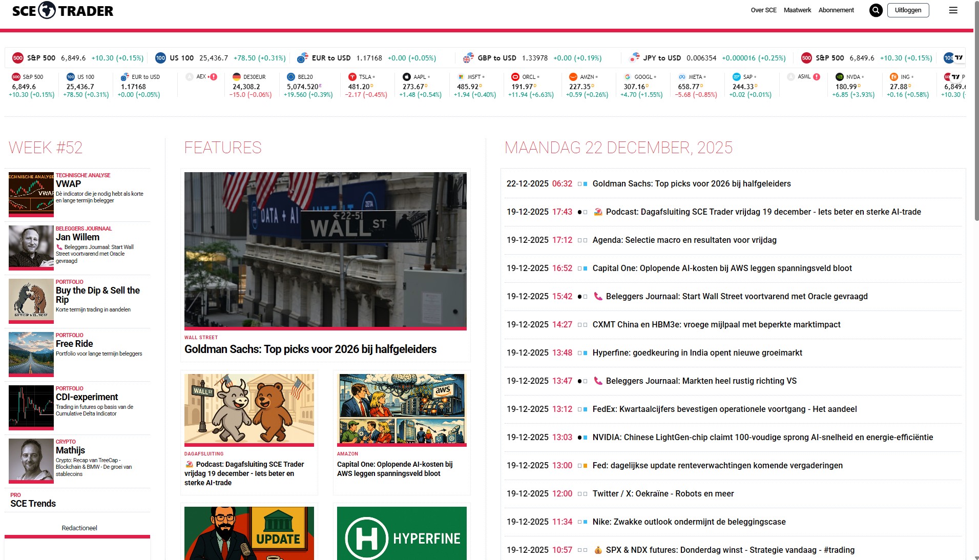This screenshot has width=979, height=560.
Task: Open the SCE Trends pro link
Action: 33,504
